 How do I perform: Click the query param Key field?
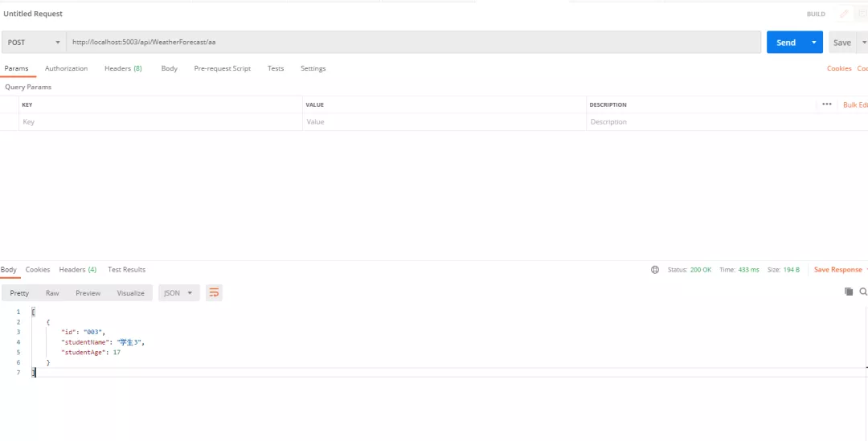161,122
